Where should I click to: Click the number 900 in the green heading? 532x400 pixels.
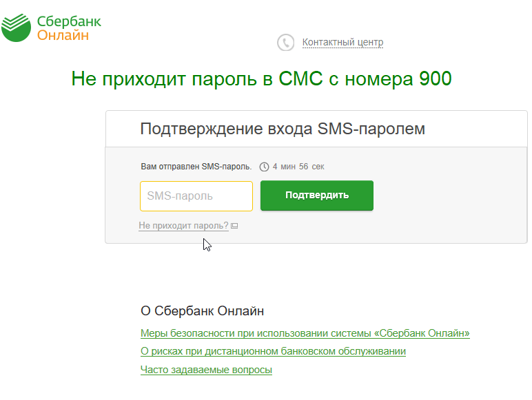435,78
